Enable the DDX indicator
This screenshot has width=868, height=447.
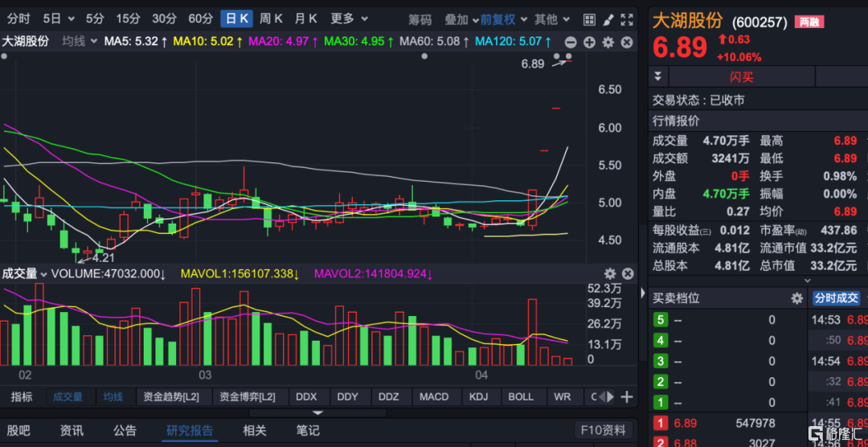coord(306,396)
